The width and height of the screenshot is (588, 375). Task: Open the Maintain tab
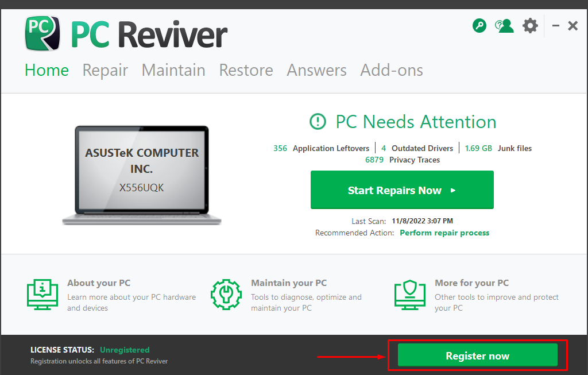173,70
